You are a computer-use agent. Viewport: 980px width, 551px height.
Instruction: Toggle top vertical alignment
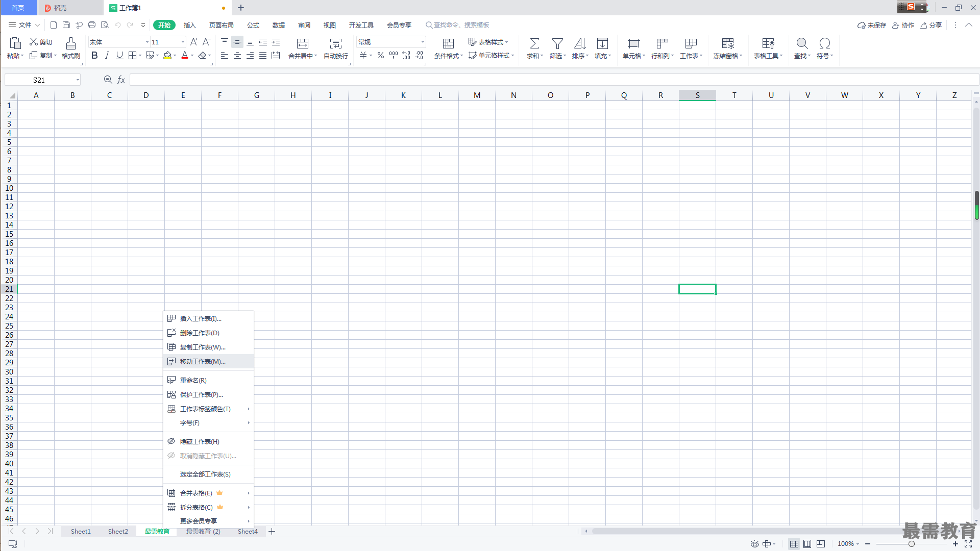225,42
